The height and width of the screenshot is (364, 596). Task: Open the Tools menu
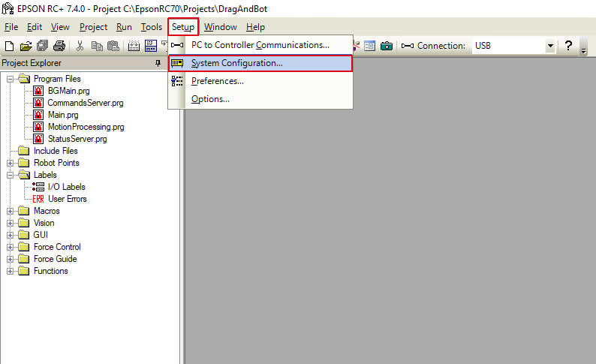point(152,27)
